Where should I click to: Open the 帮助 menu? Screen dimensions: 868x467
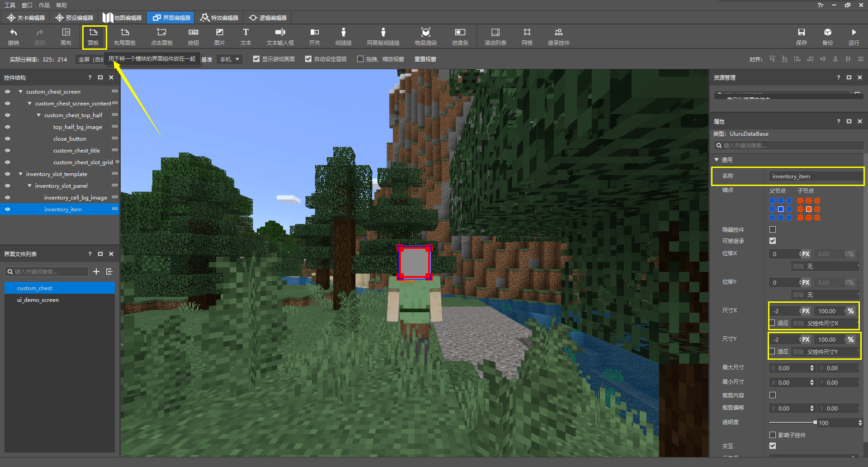click(61, 5)
